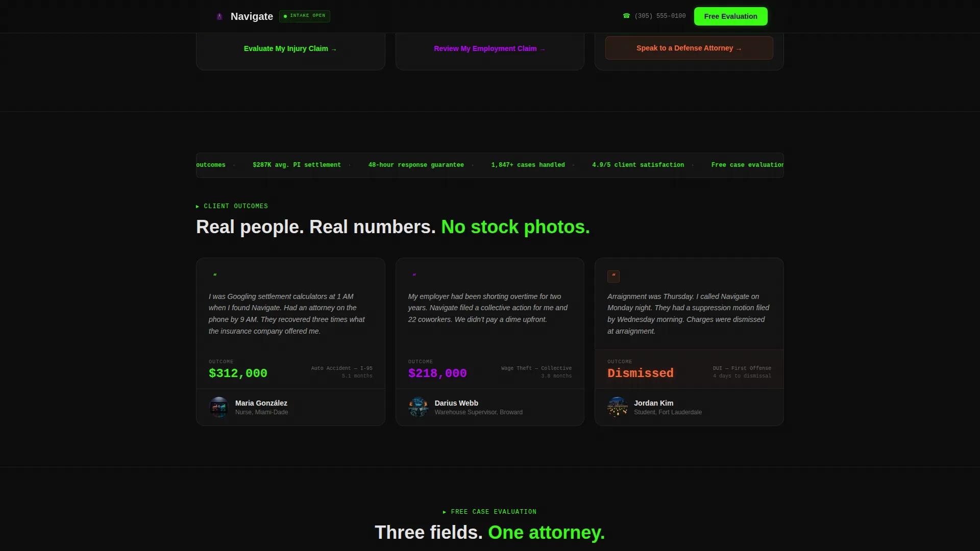Click 'Nurse, Miami-Dade' subtitle
The image size is (980, 551).
tap(261, 412)
